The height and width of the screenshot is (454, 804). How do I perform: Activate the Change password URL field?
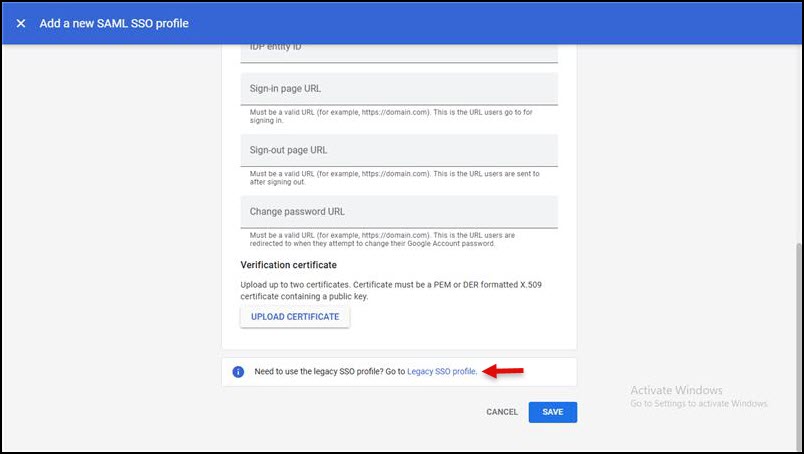pyautogui.click(x=398, y=212)
